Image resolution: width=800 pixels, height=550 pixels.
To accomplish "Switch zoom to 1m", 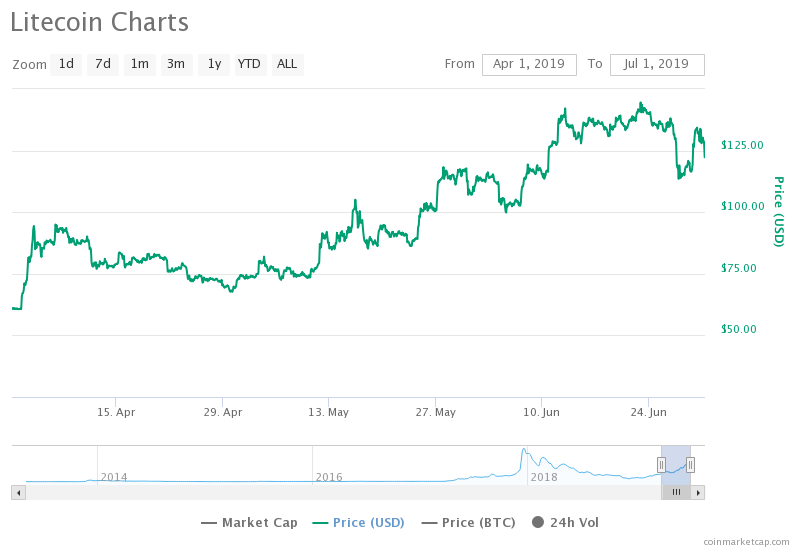I will pyautogui.click(x=140, y=64).
